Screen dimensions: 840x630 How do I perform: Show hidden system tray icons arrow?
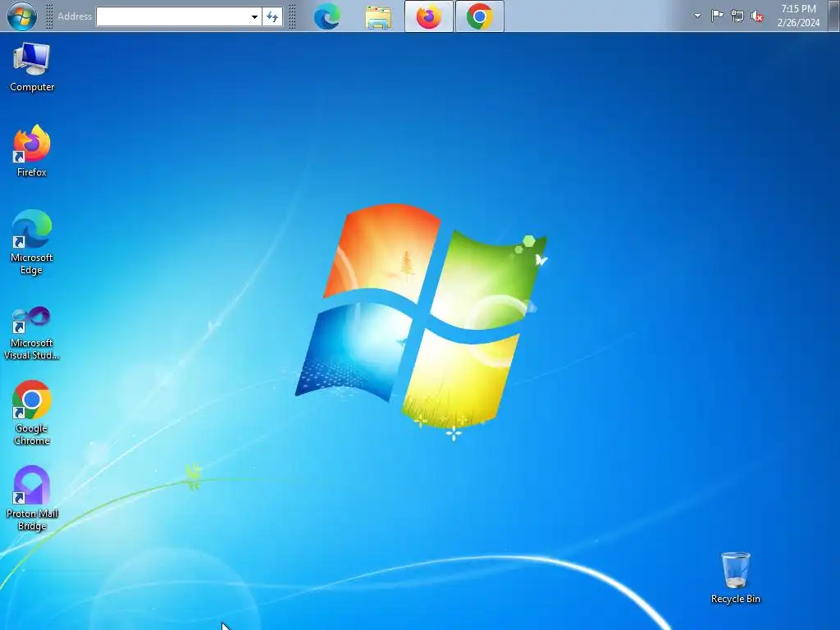tap(697, 16)
